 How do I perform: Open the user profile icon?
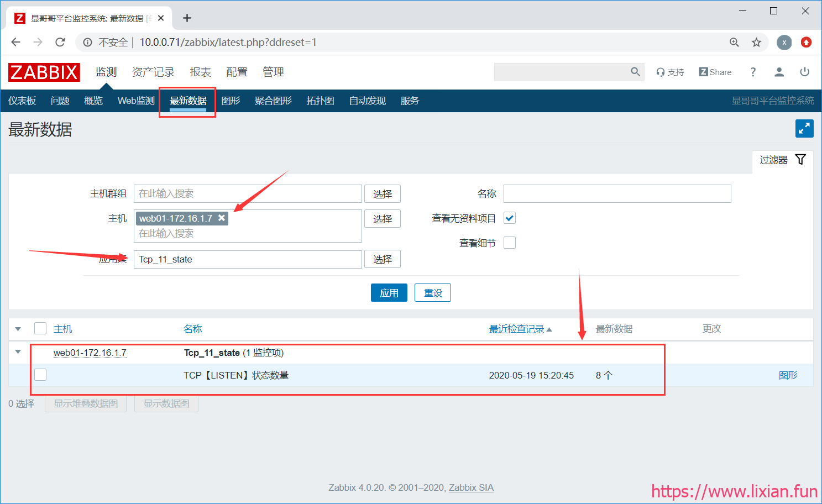click(x=779, y=72)
